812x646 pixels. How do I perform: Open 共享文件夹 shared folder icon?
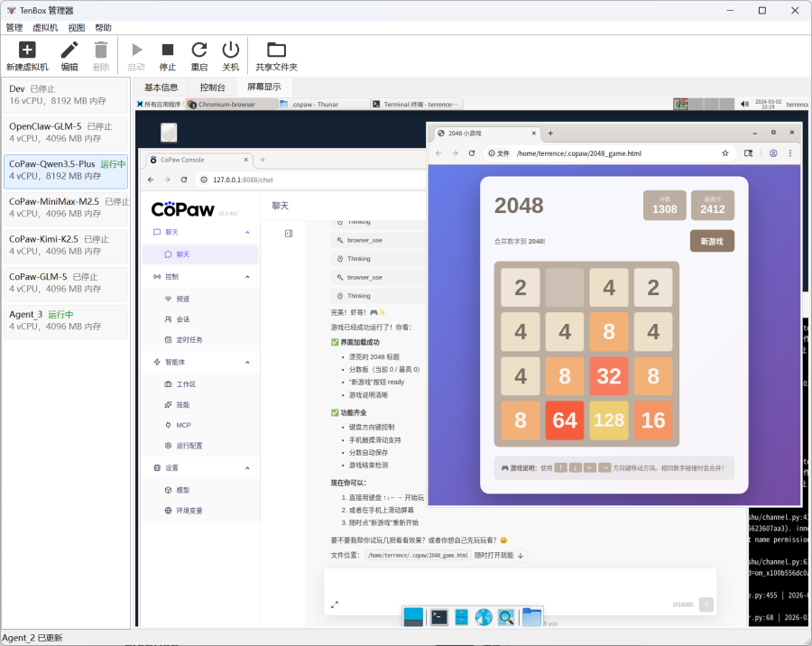[x=276, y=51]
